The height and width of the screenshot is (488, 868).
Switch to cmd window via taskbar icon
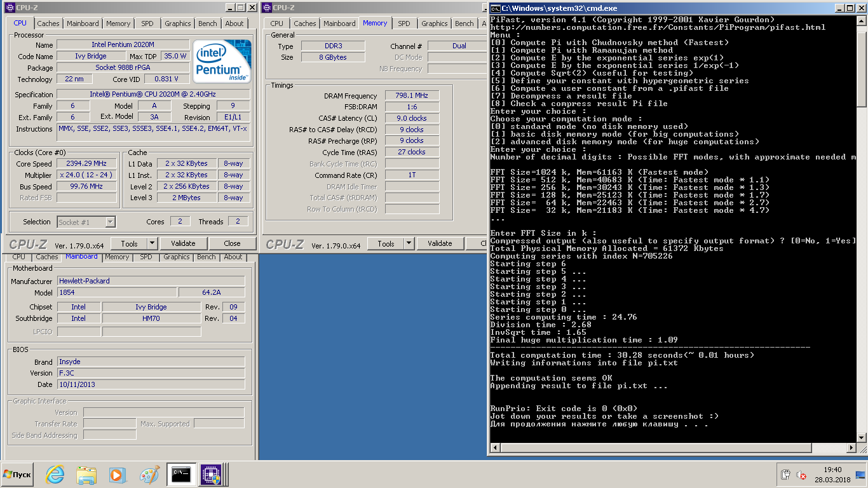click(x=182, y=475)
